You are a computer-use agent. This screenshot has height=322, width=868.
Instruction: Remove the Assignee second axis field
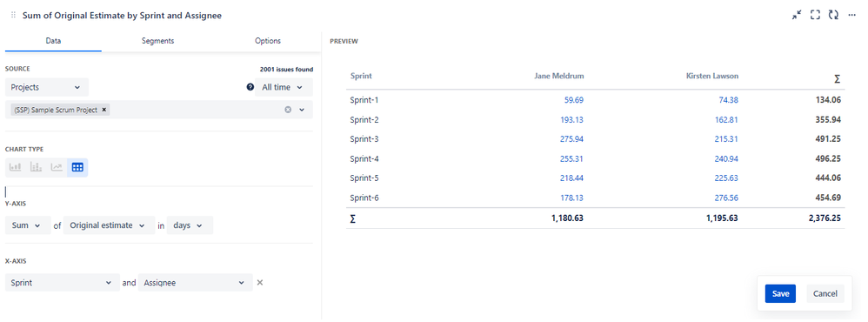(260, 283)
